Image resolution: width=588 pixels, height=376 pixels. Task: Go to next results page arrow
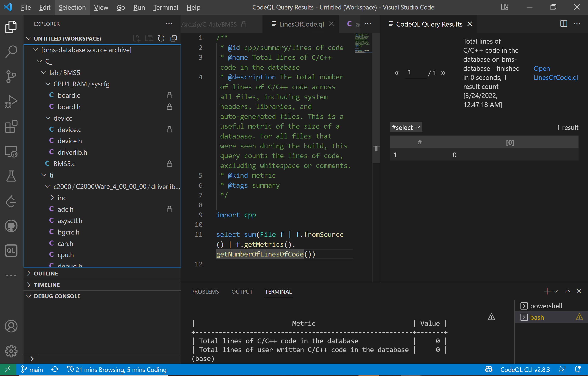point(443,73)
